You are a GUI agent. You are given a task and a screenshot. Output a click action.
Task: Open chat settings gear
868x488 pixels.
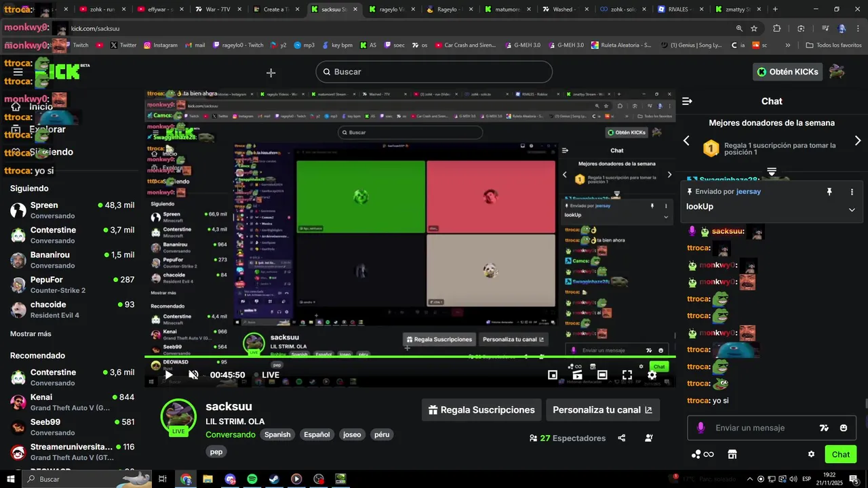pos(811,454)
